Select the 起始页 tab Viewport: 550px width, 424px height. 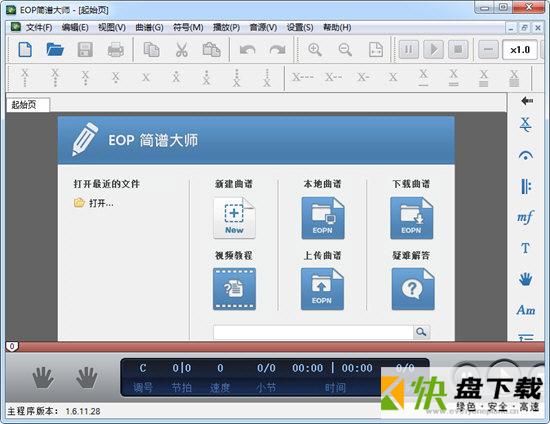(x=28, y=105)
